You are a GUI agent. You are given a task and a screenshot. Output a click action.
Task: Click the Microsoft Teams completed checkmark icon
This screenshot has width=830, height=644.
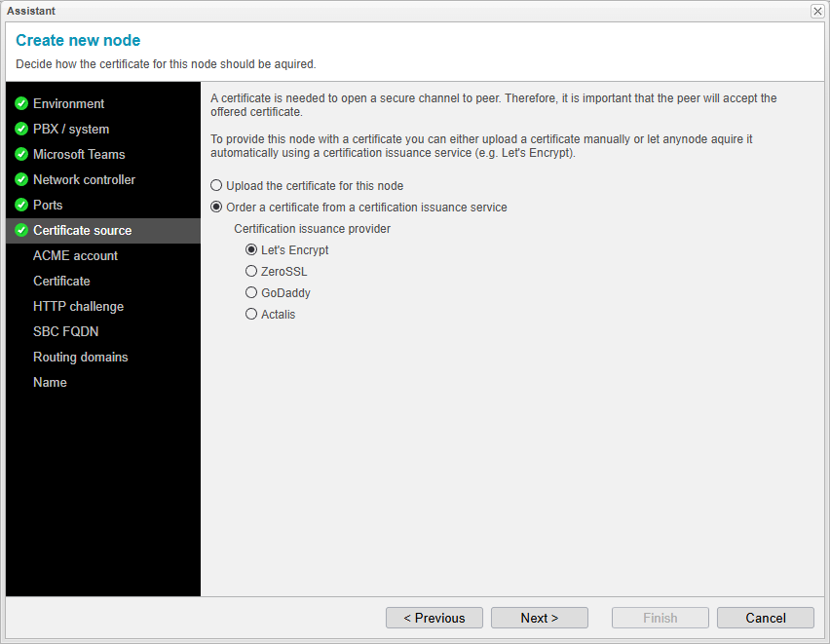[x=21, y=155]
